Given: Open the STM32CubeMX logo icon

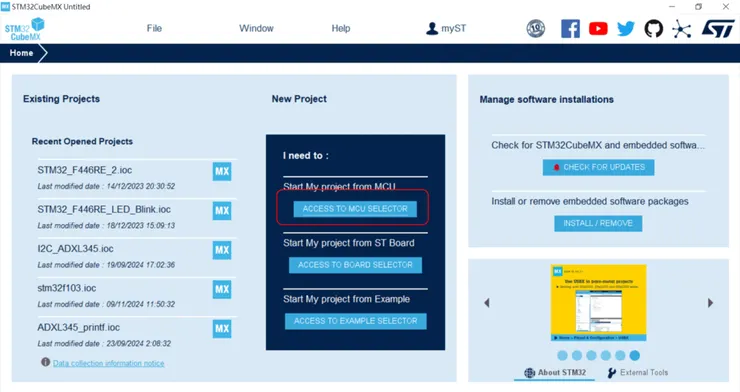Looking at the screenshot, I should pos(25,29).
